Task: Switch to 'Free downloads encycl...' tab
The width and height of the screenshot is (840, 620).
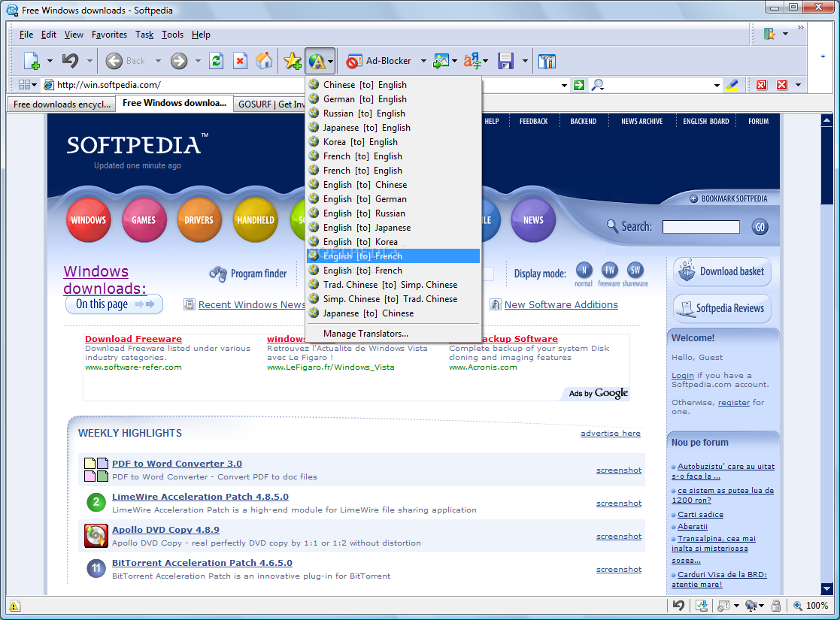Action: point(62,104)
